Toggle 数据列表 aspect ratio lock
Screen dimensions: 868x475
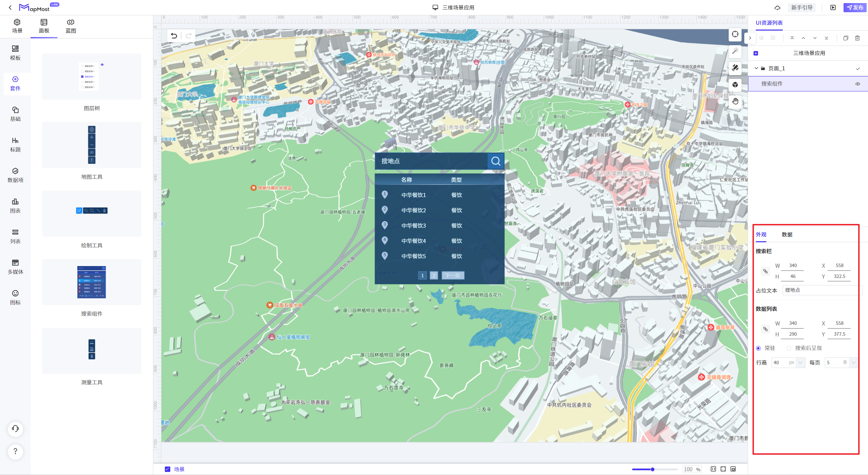(x=765, y=329)
